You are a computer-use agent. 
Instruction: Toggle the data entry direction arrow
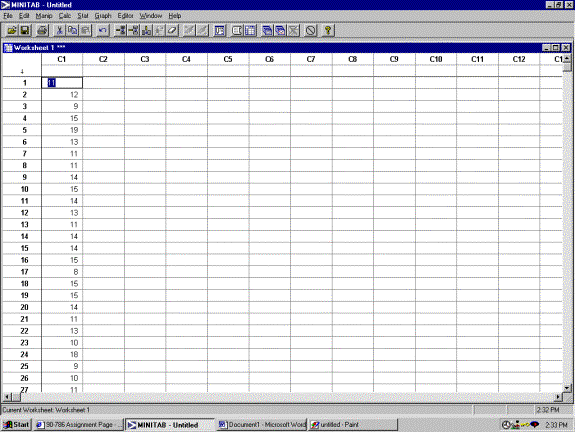pyautogui.click(x=22, y=72)
